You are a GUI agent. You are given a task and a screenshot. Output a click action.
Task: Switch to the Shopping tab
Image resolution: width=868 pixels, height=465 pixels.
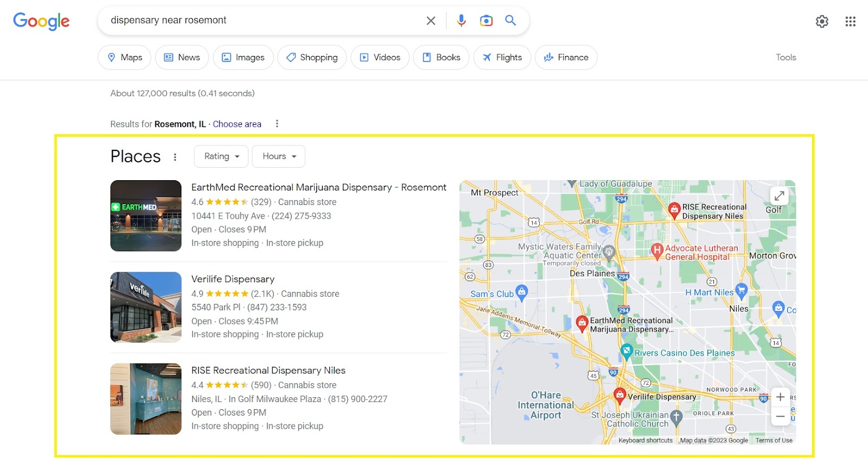[312, 58]
